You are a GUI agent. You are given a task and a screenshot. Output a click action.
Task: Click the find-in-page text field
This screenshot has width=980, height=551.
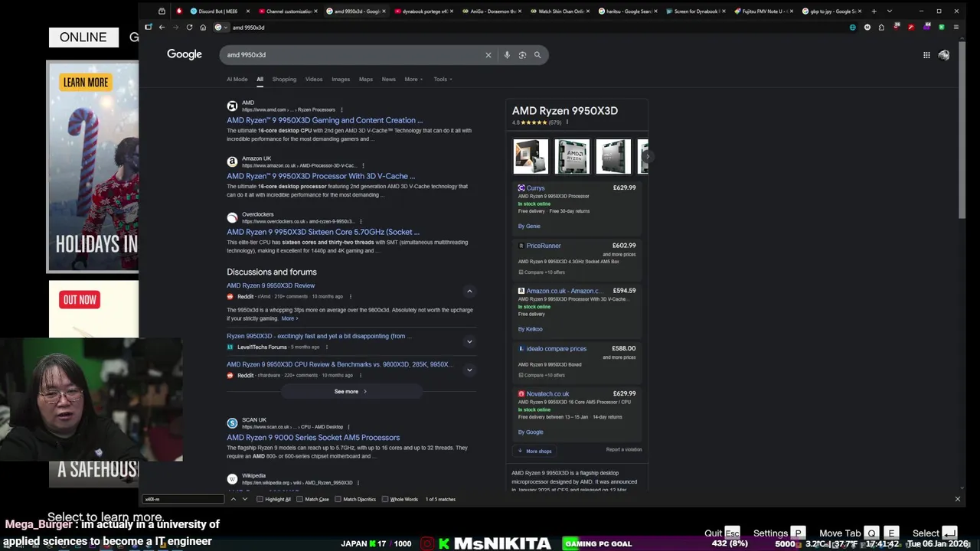[x=183, y=499]
